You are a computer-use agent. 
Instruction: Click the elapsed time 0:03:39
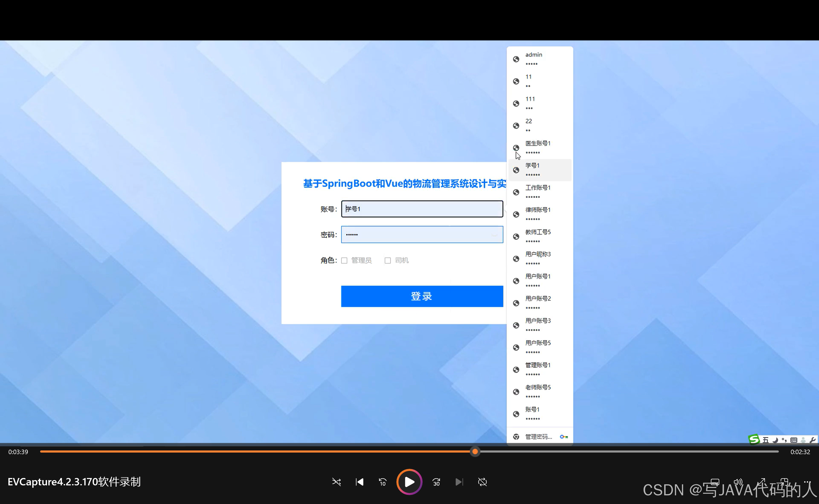point(18,452)
